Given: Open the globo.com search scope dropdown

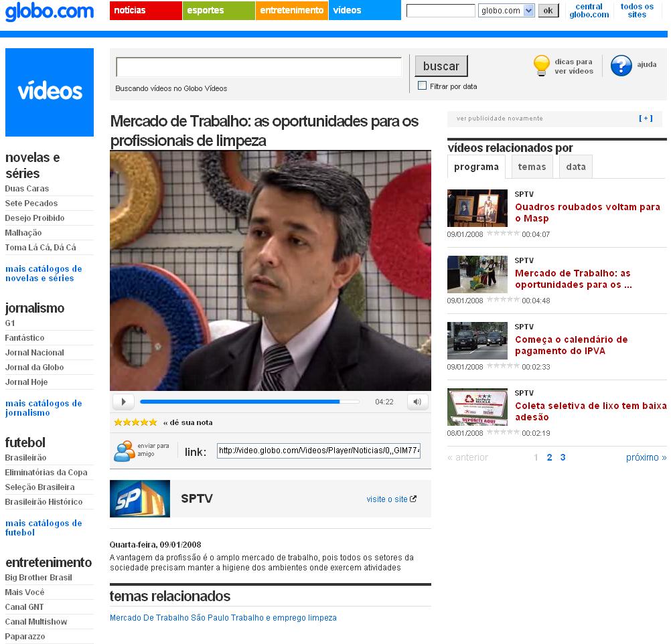Looking at the screenshot, I should [506, 11].
